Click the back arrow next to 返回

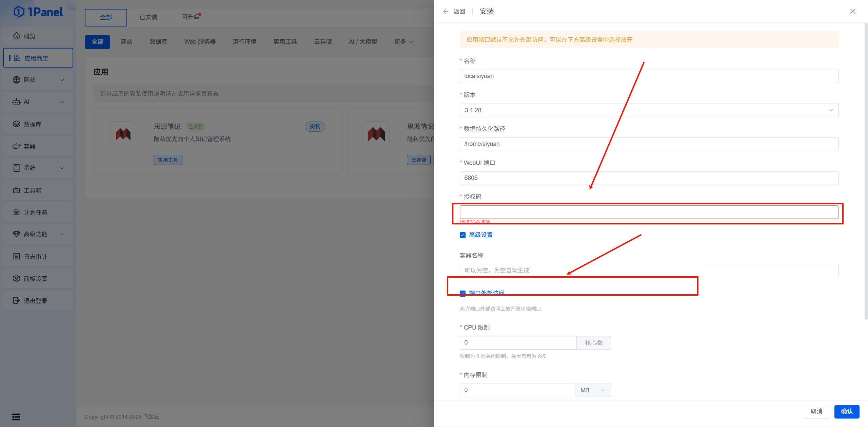coord(446,12)
